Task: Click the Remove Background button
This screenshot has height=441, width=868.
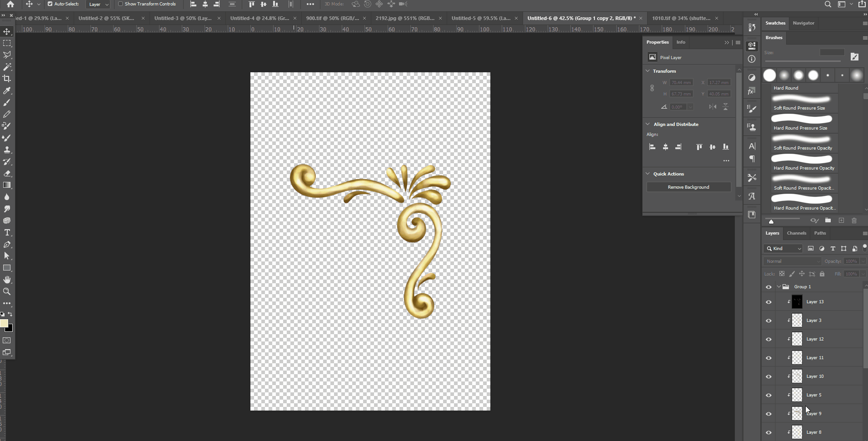Action: point(688,187)
